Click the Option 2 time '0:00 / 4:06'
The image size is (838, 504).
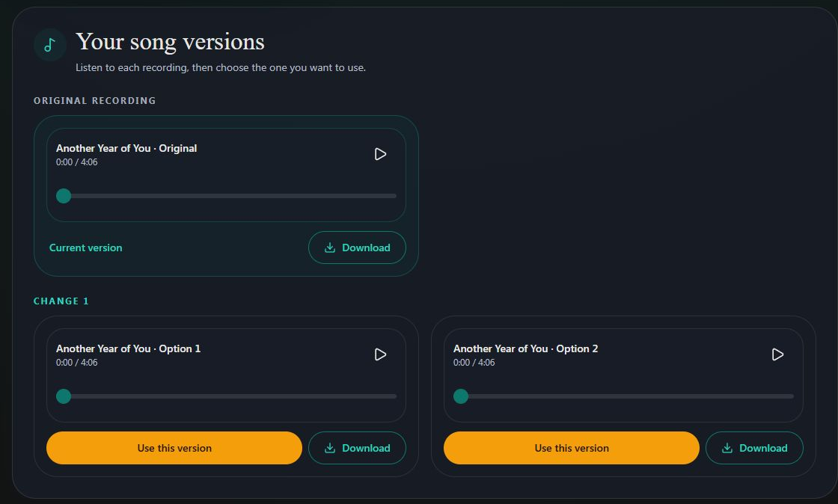pos(474,363)
